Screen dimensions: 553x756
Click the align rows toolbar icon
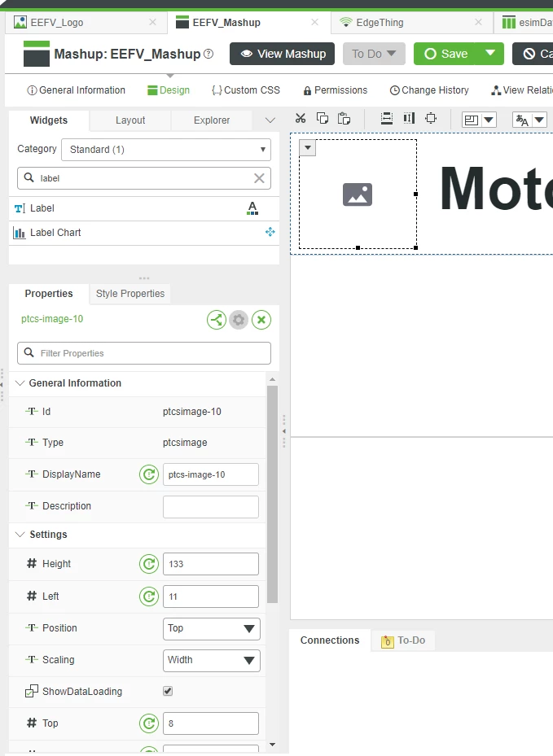click(387, 119)
